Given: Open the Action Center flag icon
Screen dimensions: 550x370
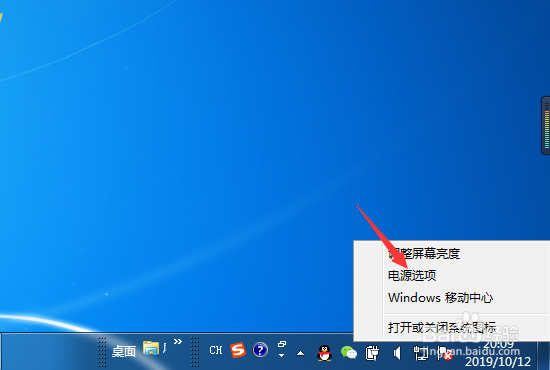Looking at the screenshot, I should pyautogui.click(x=445, y=353).
